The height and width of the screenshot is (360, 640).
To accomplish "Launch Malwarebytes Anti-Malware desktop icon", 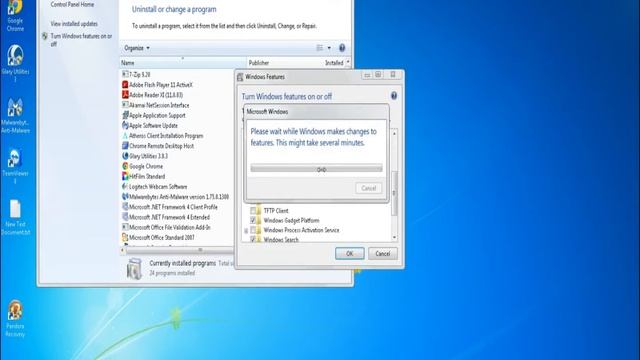I will click(15, 116).
